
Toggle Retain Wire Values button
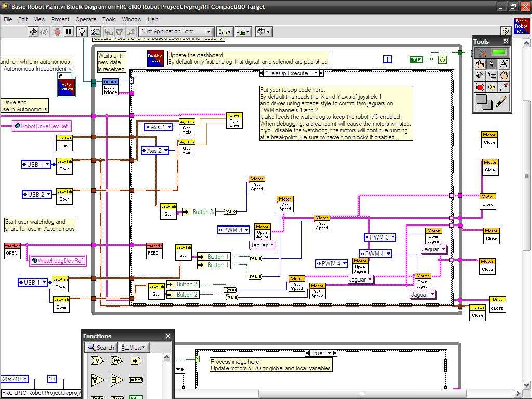click(96, 32)
